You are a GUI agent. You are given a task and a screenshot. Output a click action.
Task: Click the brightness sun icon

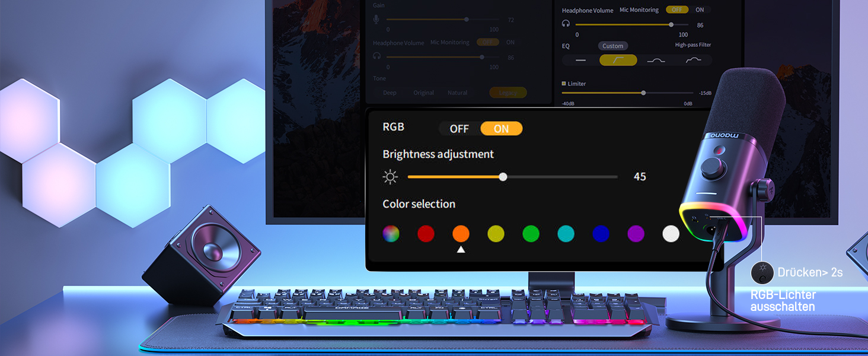[390, 177]
